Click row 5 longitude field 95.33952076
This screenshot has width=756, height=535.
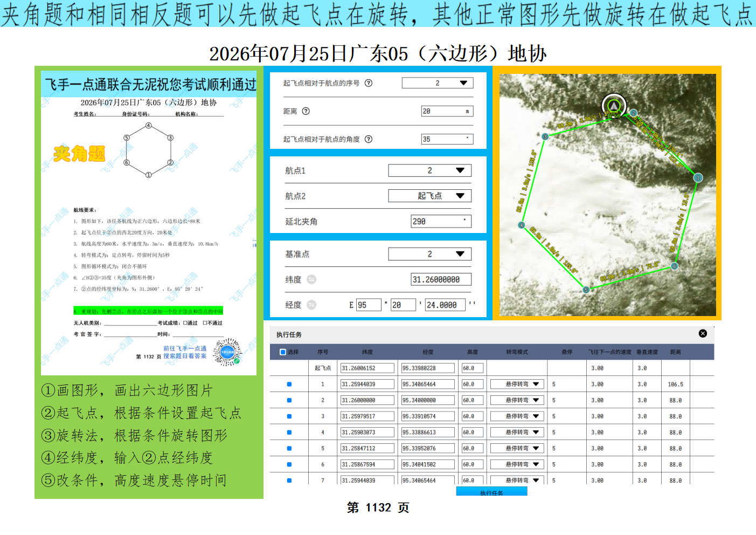pyautogui.click(x=429, y=448)
